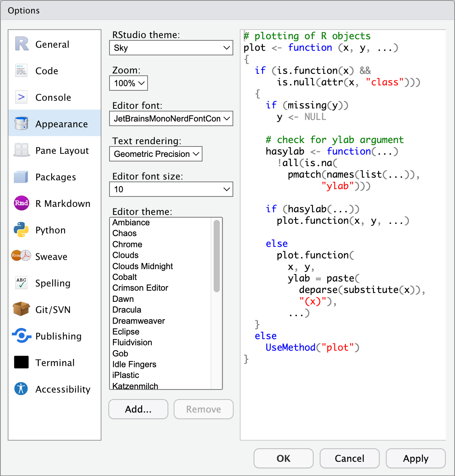The image size is (455, 476).
Task: Select the Pane Layout tab
Action: coord(55,150)
